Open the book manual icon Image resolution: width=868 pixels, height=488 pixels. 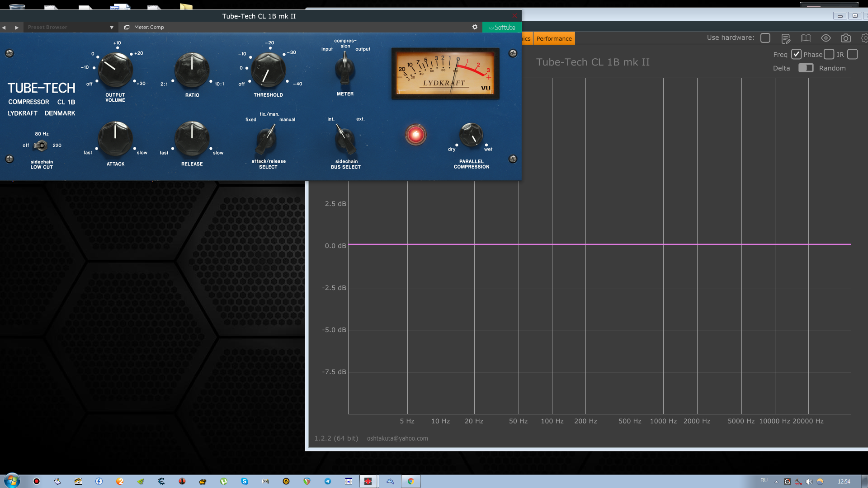(x=806, y=38)
